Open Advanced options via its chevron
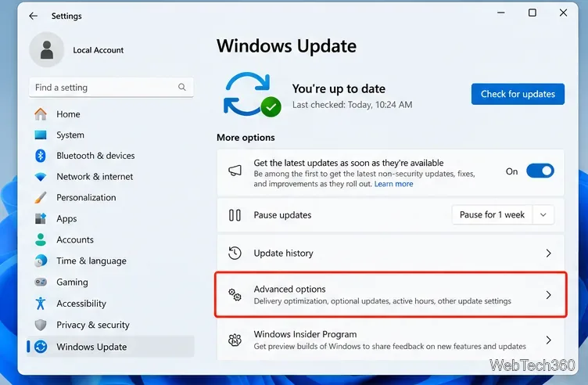588x385 pixels. pos(549,295)
